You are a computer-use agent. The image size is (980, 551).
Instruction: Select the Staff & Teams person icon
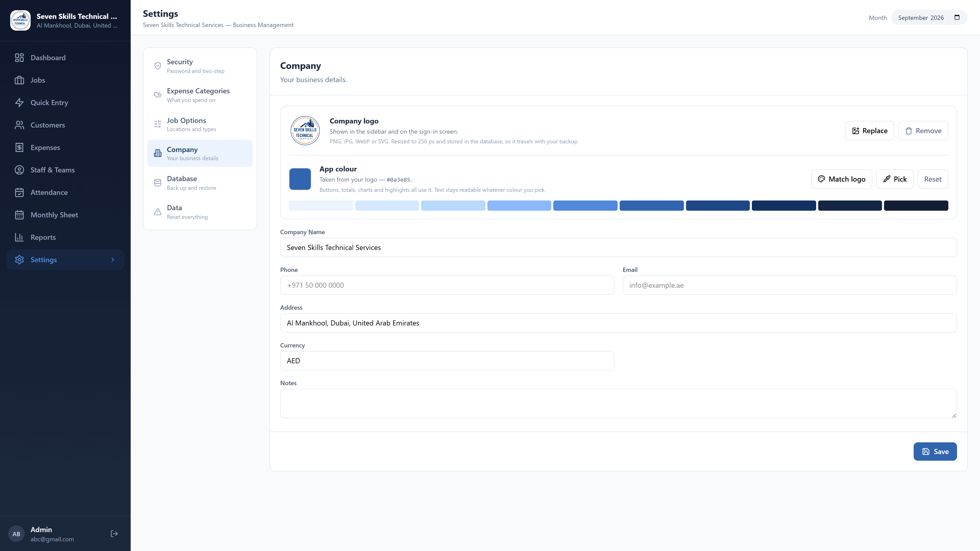[19, 170]
